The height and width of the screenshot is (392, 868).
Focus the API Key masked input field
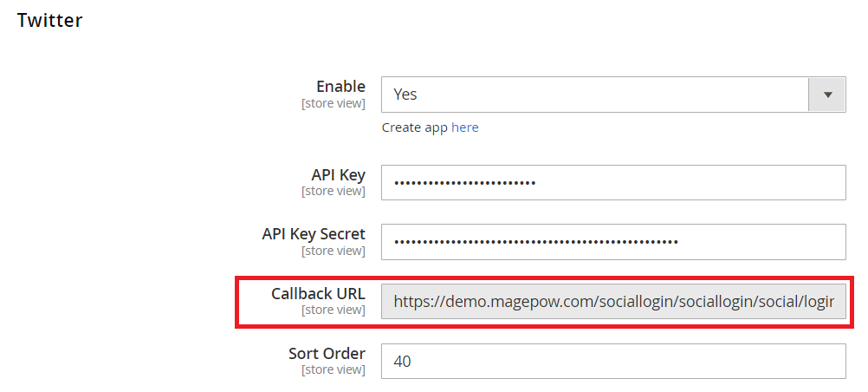[613, 182]
